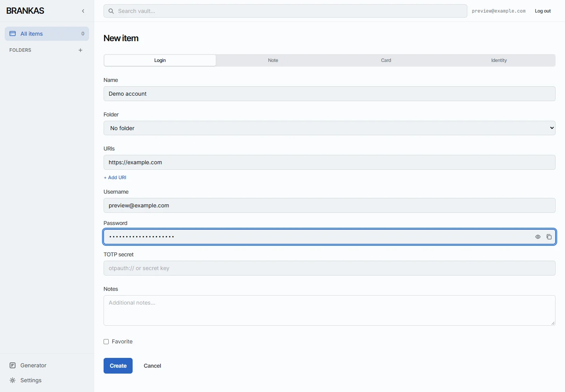This screenshot has height=392, width=565.
Task: Click the Username field
Action: tap(330, 205)
